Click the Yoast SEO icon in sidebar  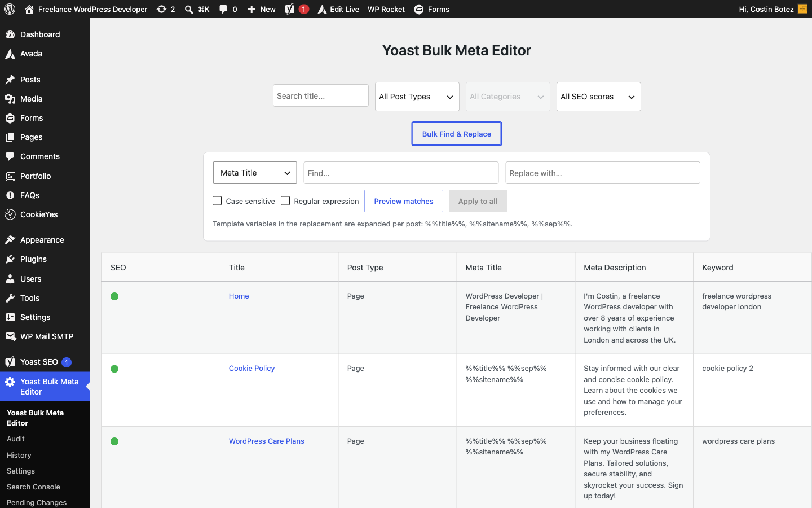point(10,362)
